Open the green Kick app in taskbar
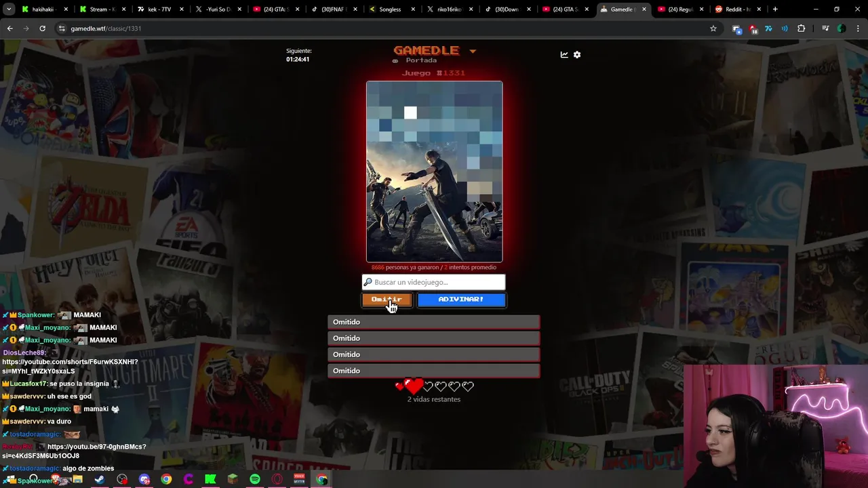The width and height of the screenshot is (868, 488). [x=210, y=479]
